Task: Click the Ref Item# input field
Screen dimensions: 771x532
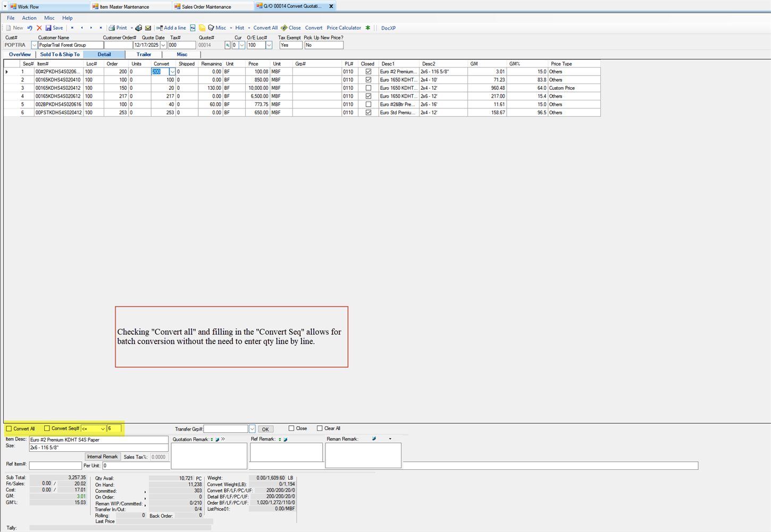Action: [55, 465]
